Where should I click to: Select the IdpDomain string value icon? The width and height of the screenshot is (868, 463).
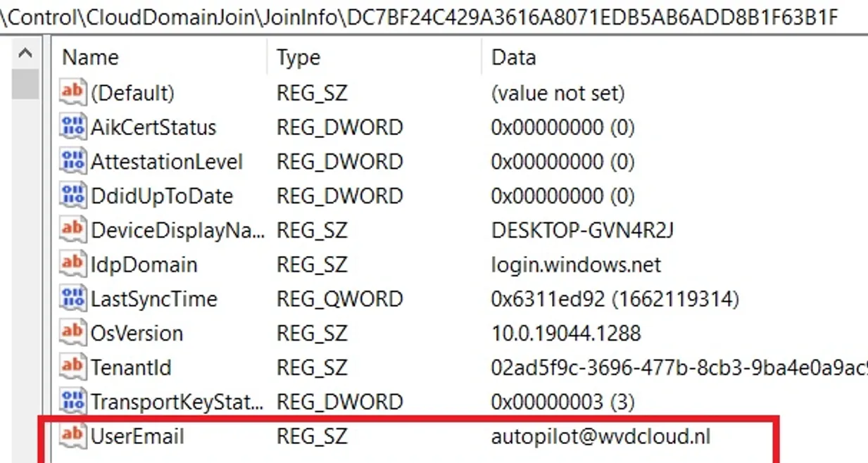pos(73,264)
